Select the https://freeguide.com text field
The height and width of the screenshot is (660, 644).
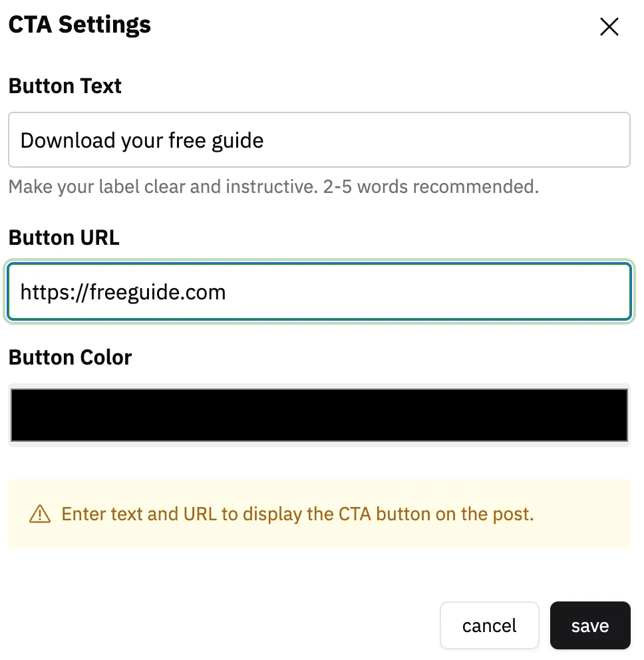[x=319, y=291]
